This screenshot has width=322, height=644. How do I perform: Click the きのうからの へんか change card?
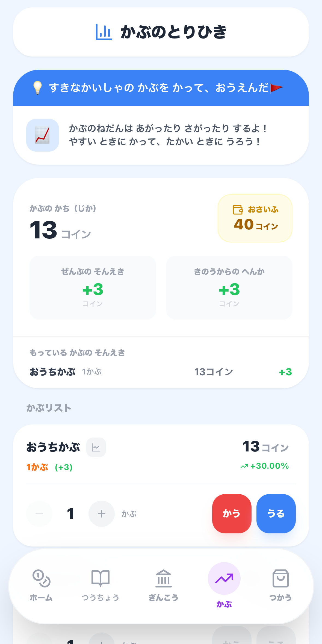click(229, 288)
